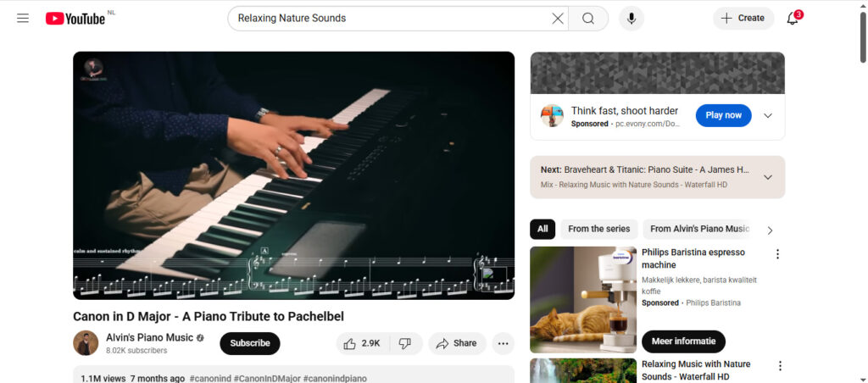
Task: Expand the Think fast ad options chevron
Action: tap(768, 116)
